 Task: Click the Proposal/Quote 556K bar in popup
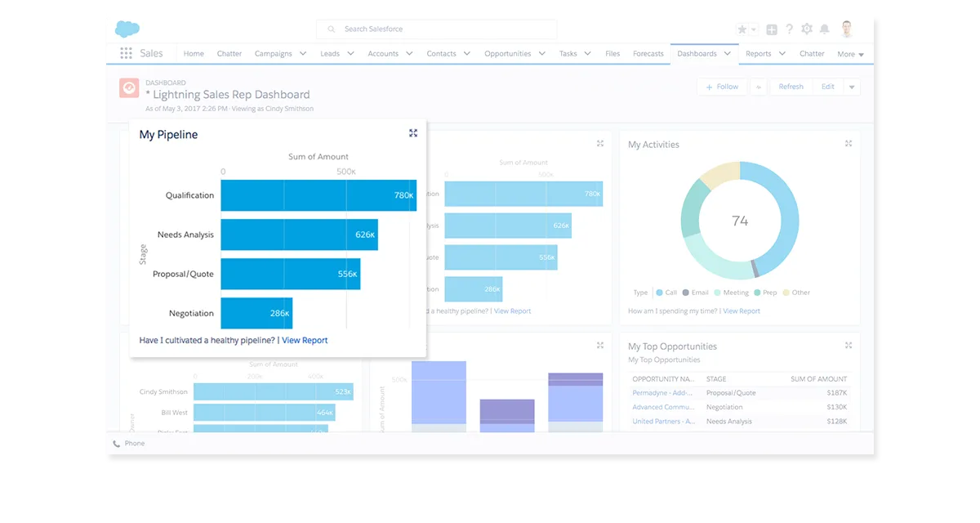tap(291, 274)
